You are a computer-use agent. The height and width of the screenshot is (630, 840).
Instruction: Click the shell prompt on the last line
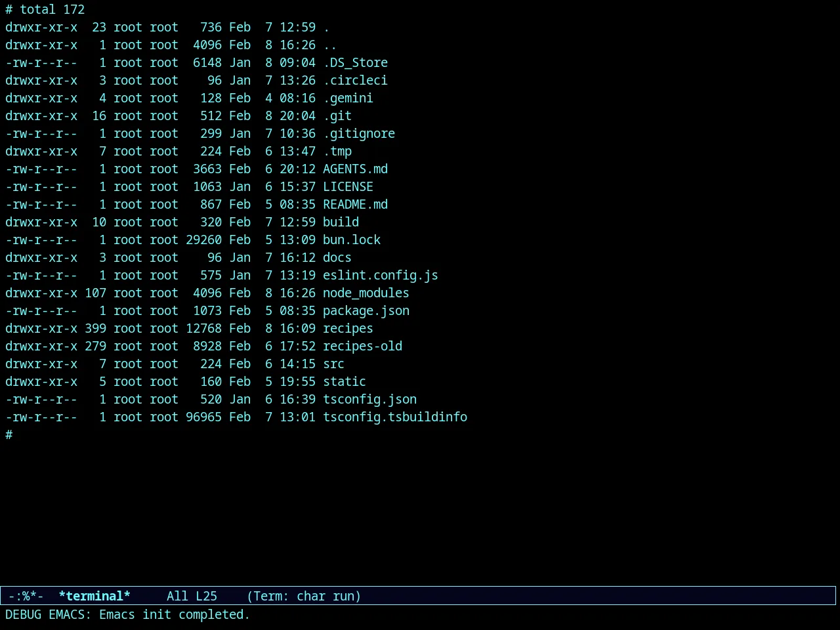coord(9,435)
